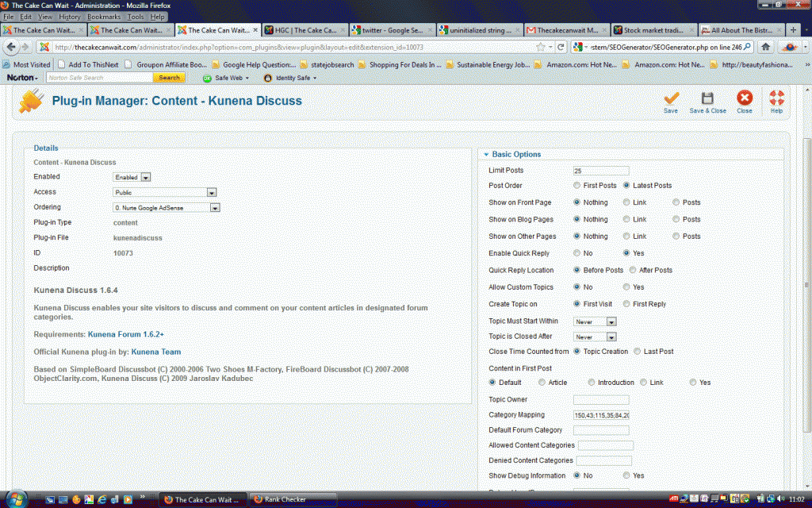The width and height of the screenshot is (812, 508).
Task: Click the red Close icon
Action: pos(744,99)
